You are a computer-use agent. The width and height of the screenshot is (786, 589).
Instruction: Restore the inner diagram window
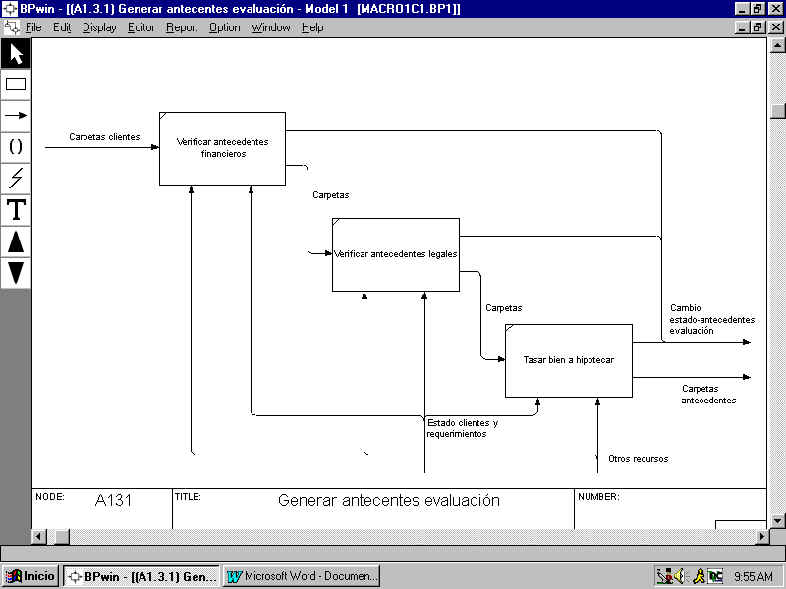[758, 27]
